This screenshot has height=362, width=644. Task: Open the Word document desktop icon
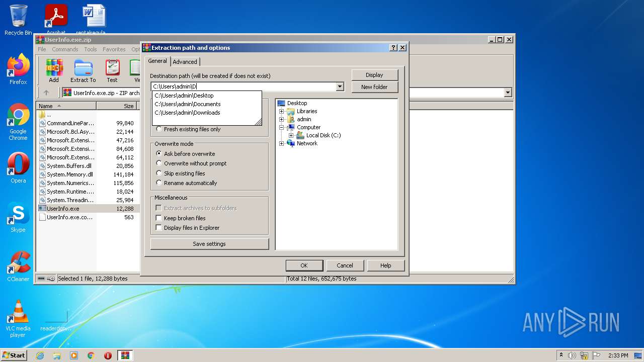94,20
